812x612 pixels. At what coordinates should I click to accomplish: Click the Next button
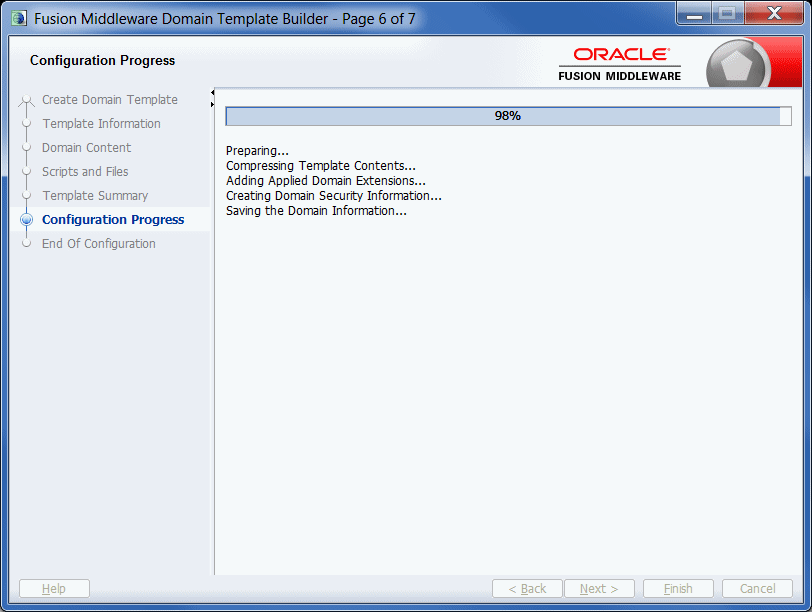[599, 589]
